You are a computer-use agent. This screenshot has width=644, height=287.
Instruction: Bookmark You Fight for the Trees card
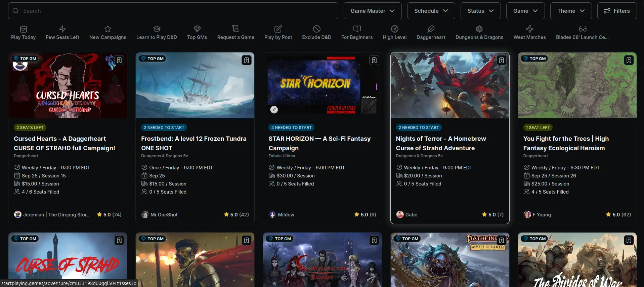pos(629,60)
